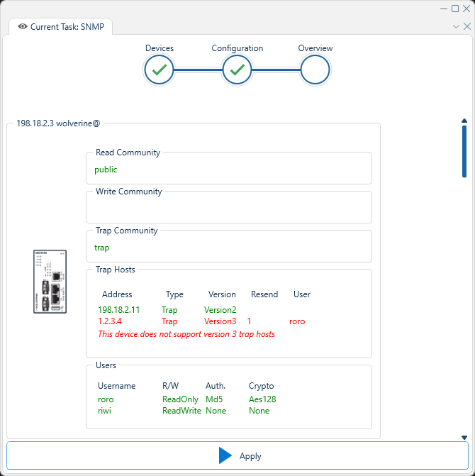Click the R/W column header
This screenshot has width=475, height=476.
170,385
